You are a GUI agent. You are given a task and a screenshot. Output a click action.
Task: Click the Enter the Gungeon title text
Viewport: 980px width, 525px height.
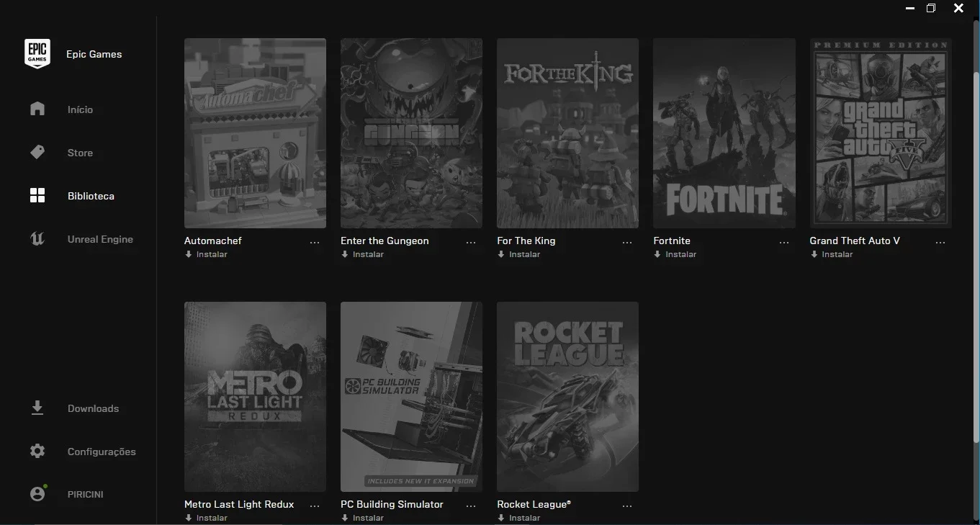[x=385, y=241]
